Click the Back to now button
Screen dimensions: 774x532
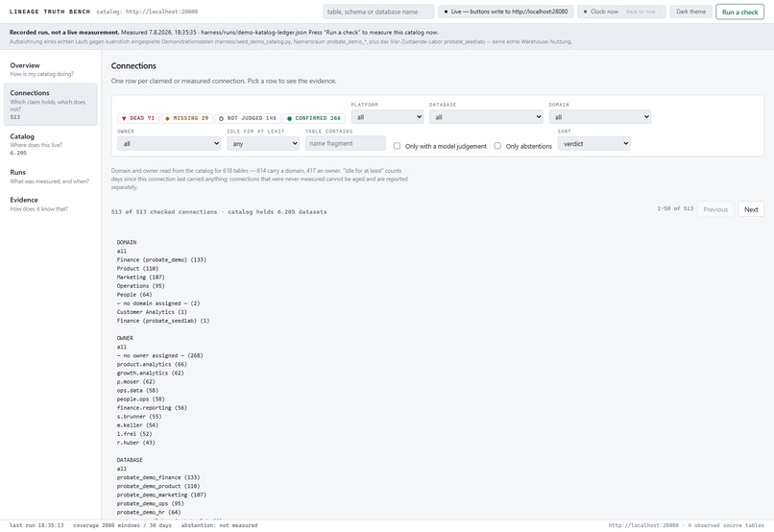641,12
